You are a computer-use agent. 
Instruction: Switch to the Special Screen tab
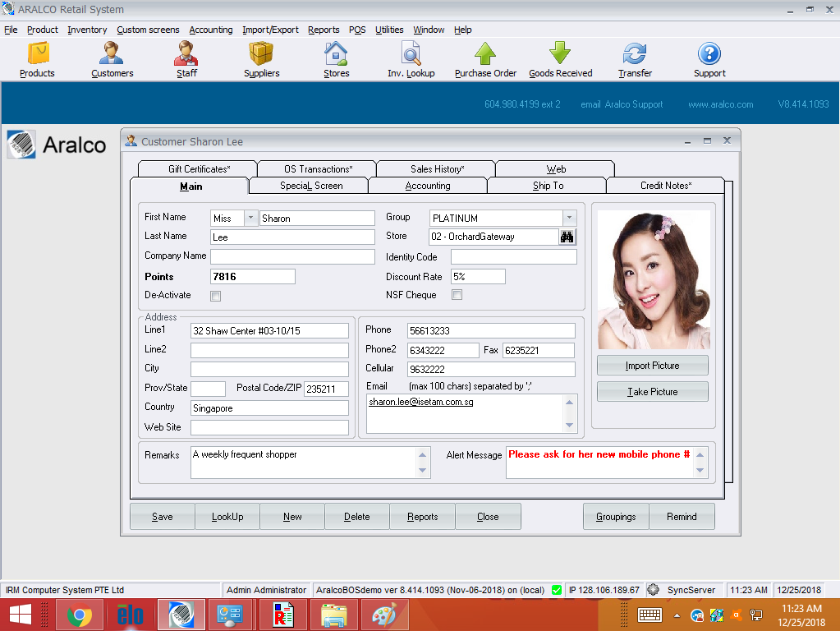pyautogui.click(x=310, y=186)
